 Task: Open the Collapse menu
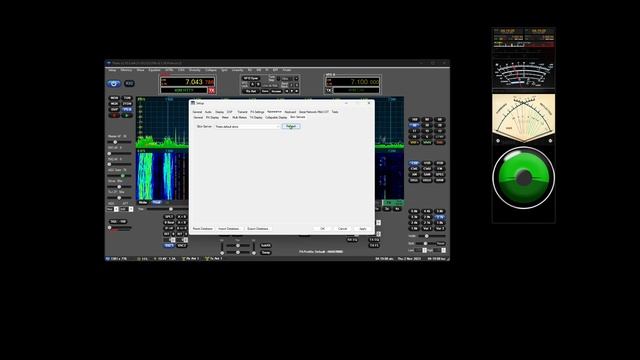point(211,70)
